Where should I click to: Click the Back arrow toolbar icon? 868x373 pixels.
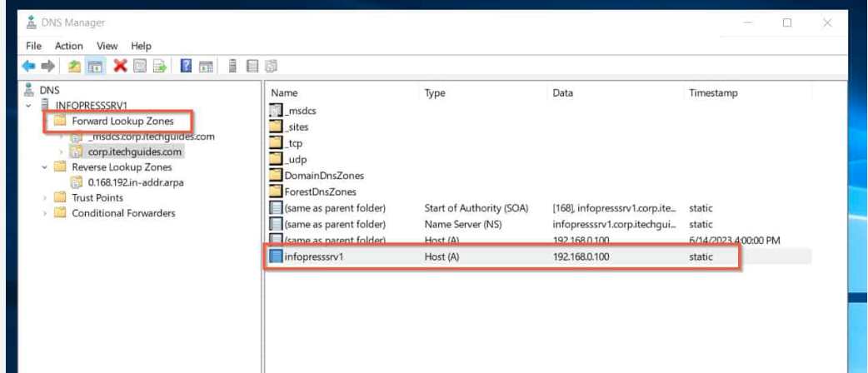pyautogui.click(x=29, y=66)
